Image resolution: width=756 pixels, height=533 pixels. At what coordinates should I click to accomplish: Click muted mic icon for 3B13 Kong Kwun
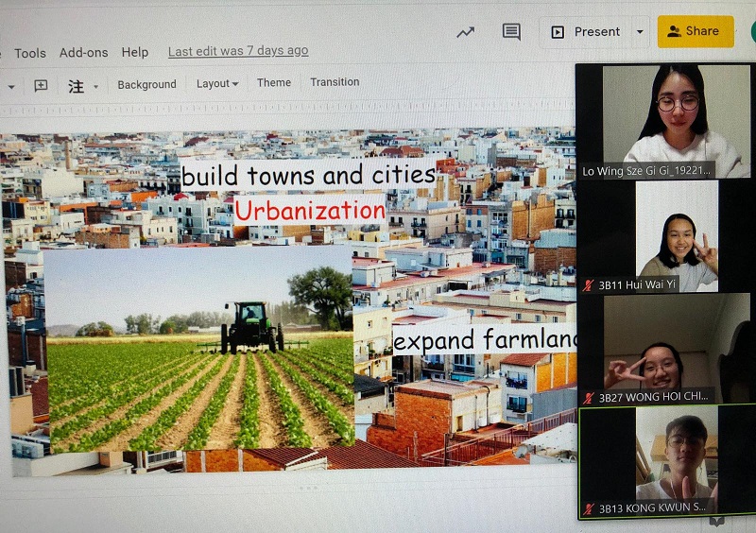(x=589, y=508)
